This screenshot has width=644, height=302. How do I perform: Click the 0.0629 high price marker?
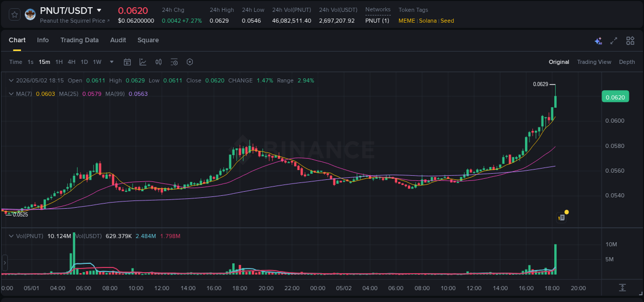[x=540, y=84]
